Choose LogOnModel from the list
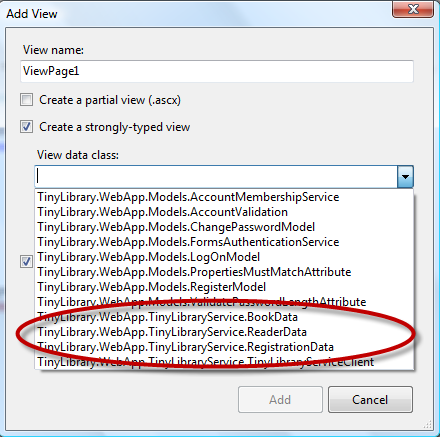440x437 pixels. tap(224, 257)
